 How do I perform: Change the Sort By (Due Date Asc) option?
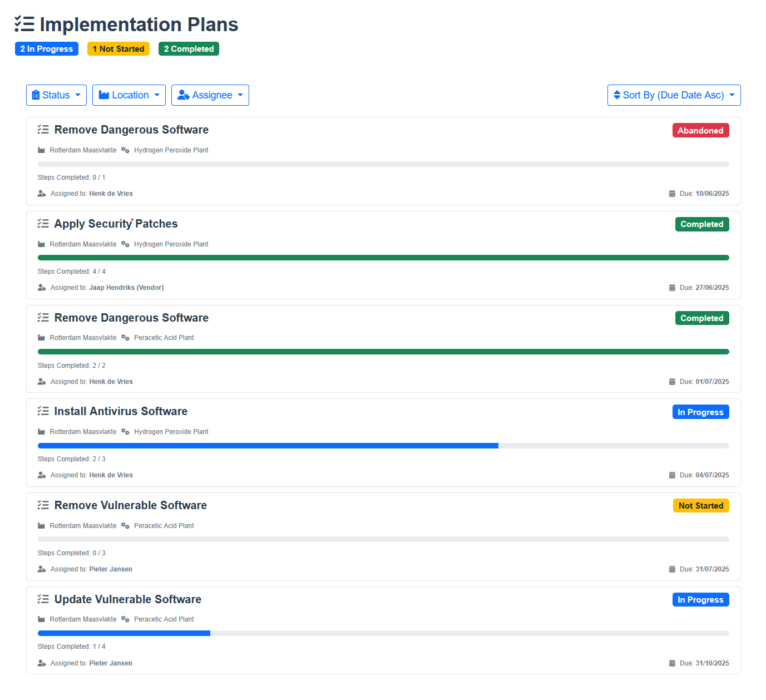[x=674, y=95]
